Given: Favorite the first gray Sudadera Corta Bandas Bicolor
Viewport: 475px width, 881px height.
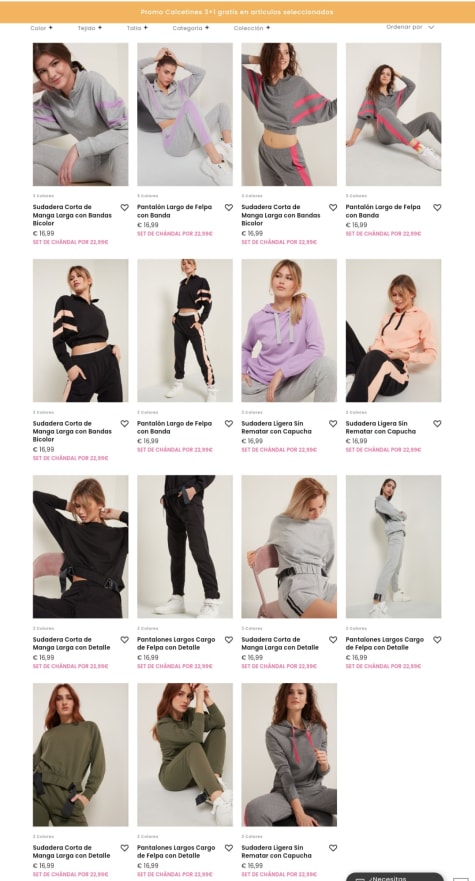Looking at the screenshot, I should pos(124,207).
